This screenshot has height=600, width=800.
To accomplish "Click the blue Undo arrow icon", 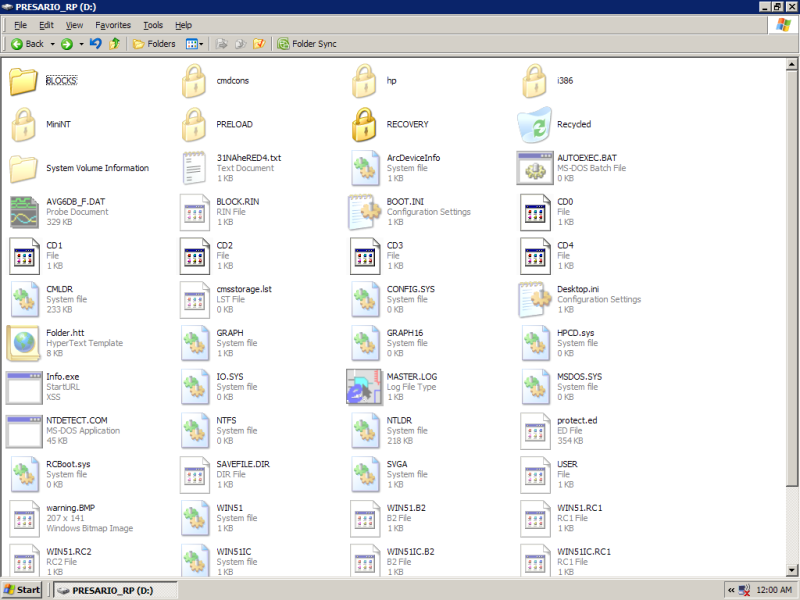I will tap(95, 44).
